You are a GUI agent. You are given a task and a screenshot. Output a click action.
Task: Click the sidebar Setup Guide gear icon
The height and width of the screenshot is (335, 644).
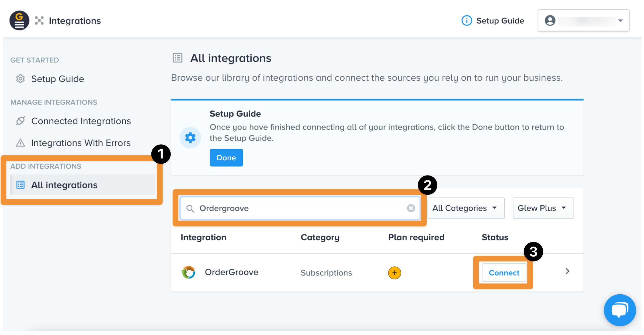tap(20, 79)
